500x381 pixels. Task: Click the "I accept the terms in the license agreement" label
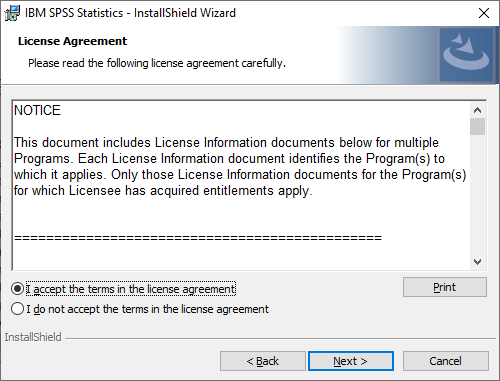[x=131, y=289]
